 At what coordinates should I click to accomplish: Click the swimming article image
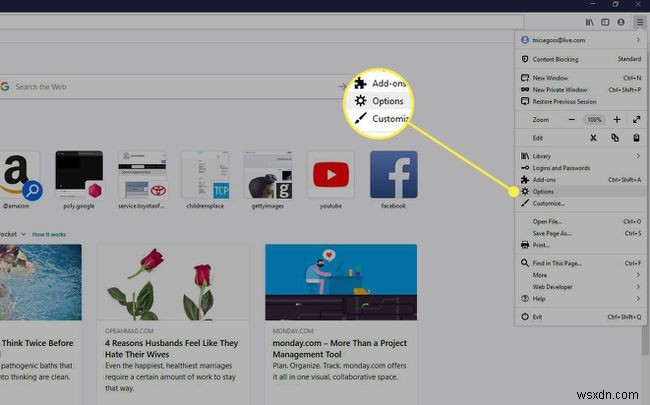pos(41,282)
